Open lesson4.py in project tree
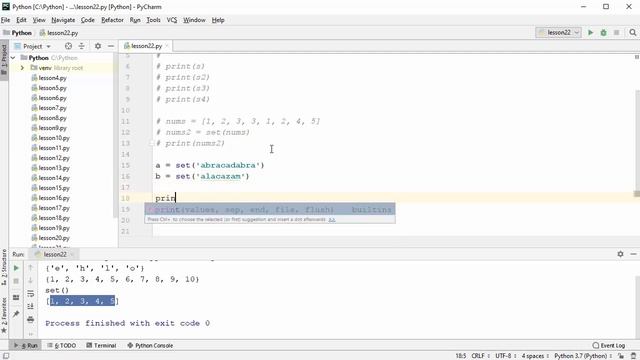 pos(52,78)
